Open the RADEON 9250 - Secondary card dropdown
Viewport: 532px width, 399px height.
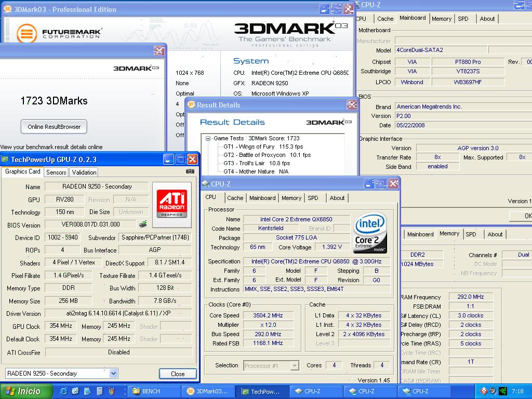pos(113,373)
